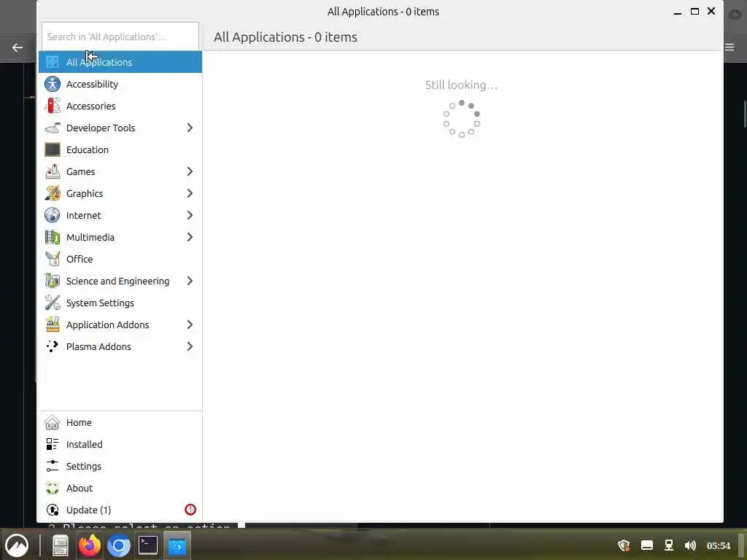Click the Settings sliders icon

tap(53, 466)
